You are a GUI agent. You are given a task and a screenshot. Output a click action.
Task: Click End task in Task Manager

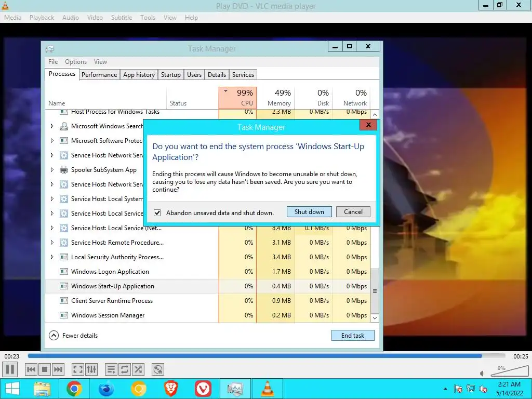(353, 335)
